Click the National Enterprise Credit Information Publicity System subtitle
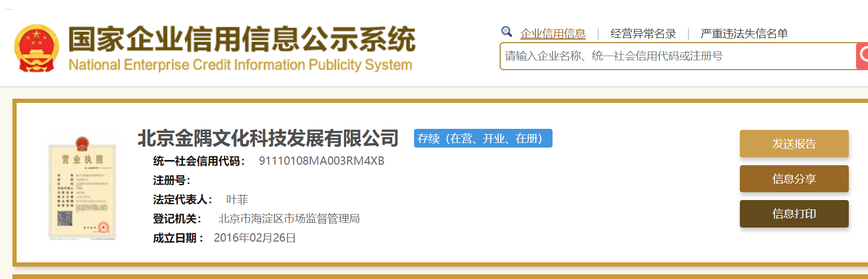The height and width of the screenshot is (279, 868). pyautogui.click(x=240, y=65)
